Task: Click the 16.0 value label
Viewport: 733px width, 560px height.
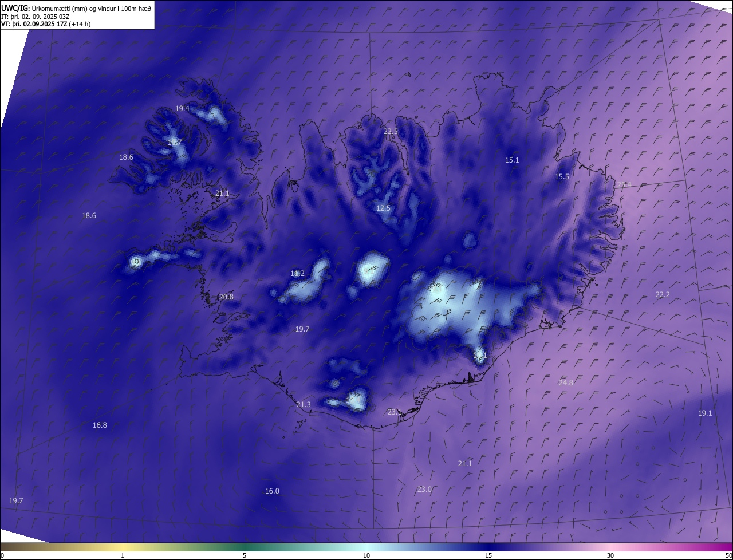Action: pyautogui.click(x=272, y=491)
